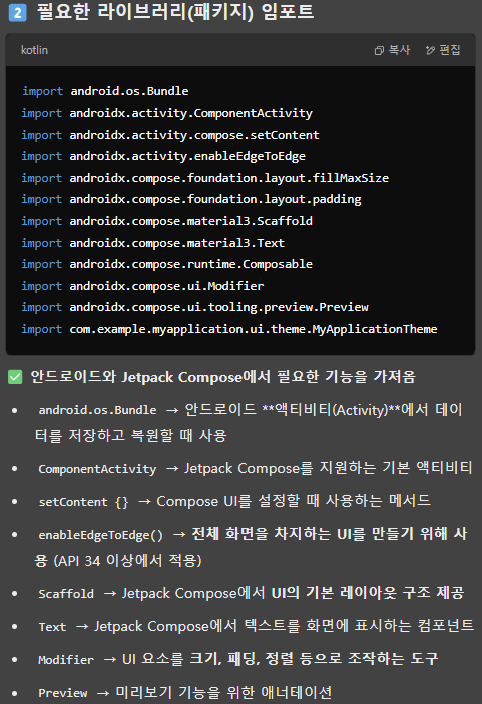Click the text Jetpack Compose를 지원하는 기본 액티비티

click(328, 468)
